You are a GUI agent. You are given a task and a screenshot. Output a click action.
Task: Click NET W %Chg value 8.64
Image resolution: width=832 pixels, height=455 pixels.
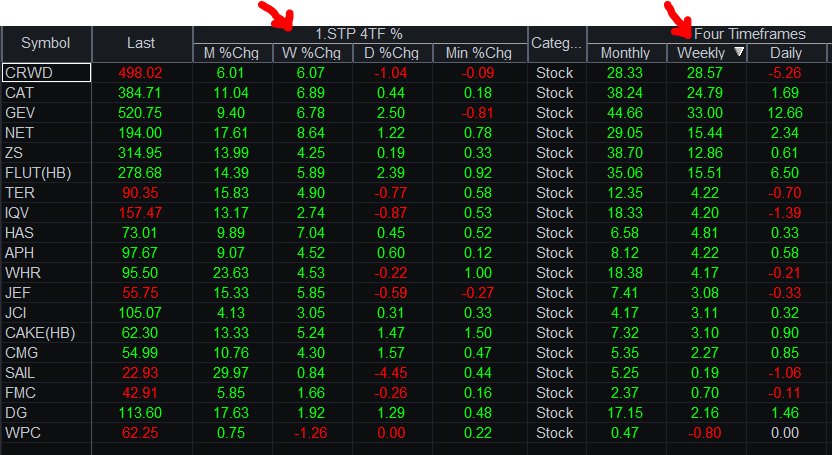point(311,133)
